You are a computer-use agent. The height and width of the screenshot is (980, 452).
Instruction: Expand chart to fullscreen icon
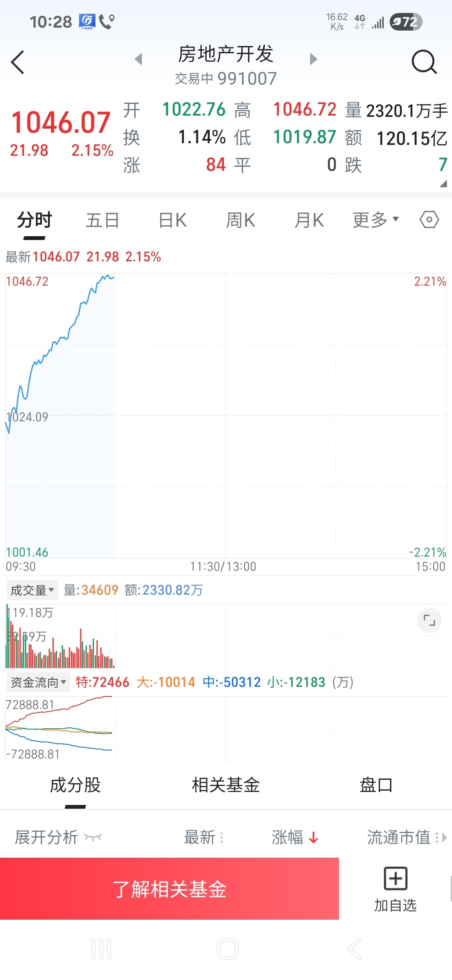pos(429,620)
